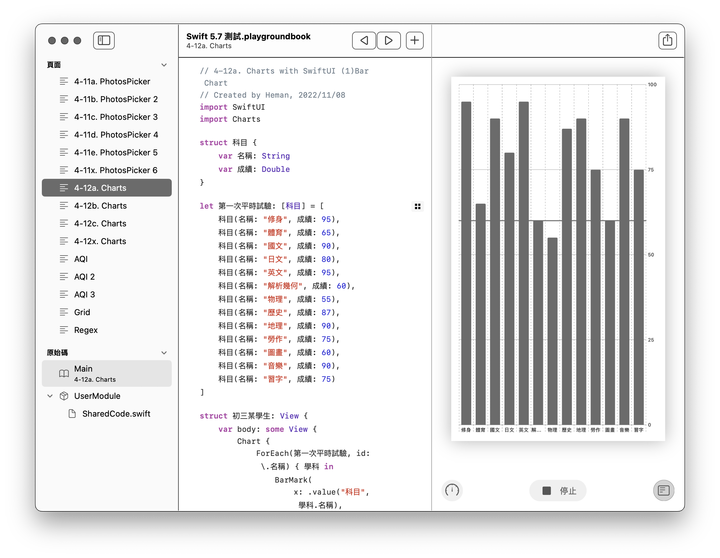Screen dimensions: 720x558
Task: Open the Regex page
Action: (x=107, y=330)
